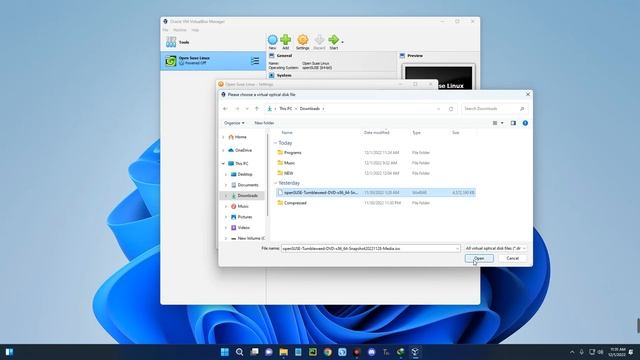Click the taskbar Search magnifier icon
The width and height of the screenshot is (640, 360).
[x=239, y=352]
